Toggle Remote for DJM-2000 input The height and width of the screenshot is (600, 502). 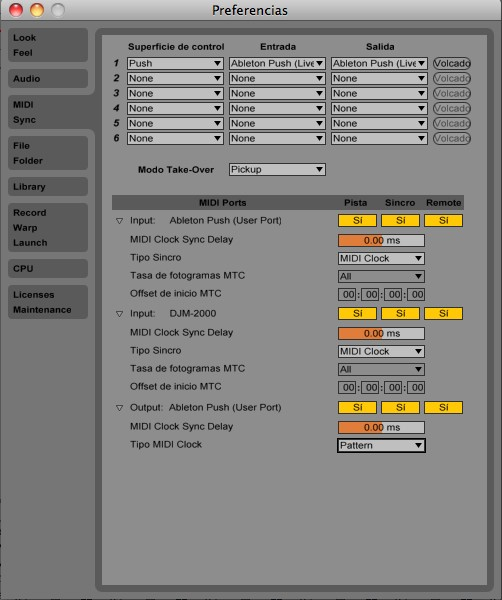(443, 313)
